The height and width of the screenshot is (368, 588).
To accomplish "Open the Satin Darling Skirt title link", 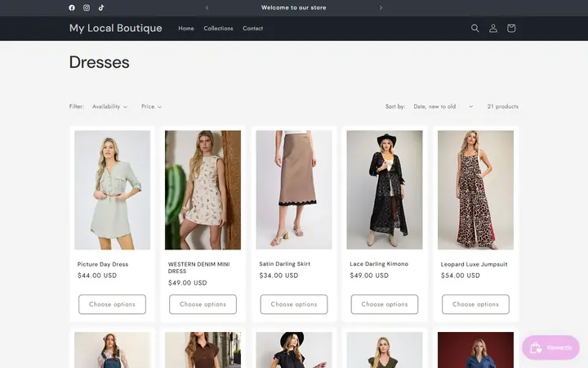I will 285,264.
